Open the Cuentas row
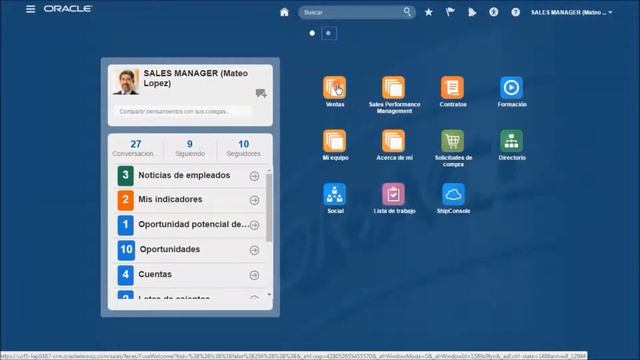 [190, 275]
